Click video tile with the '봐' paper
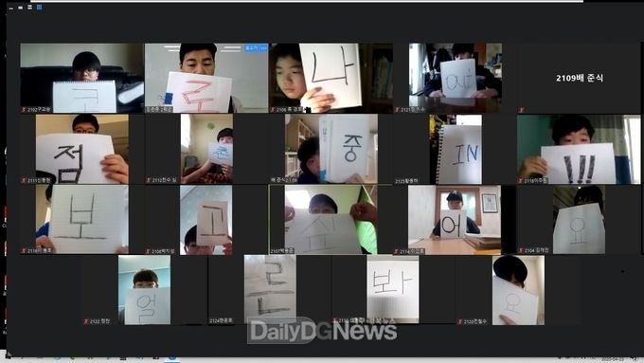This screenshot has height=363, width=644. tap(393, 290)
